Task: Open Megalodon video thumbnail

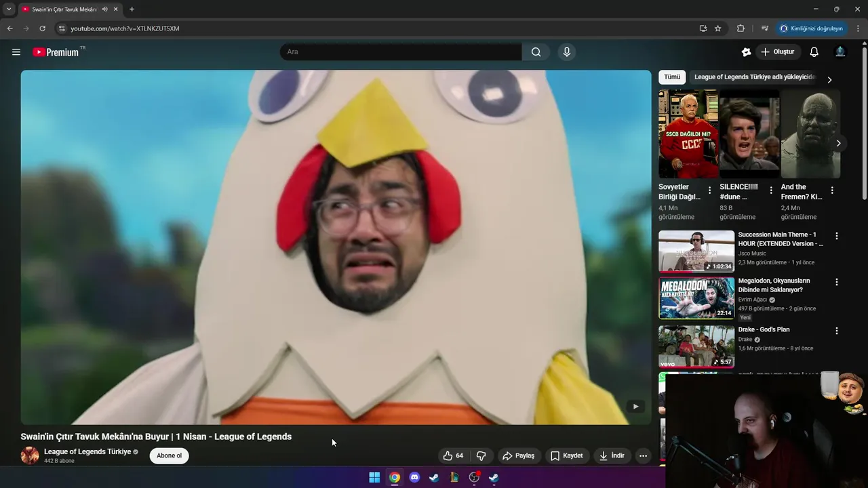Action: [696, 298]
